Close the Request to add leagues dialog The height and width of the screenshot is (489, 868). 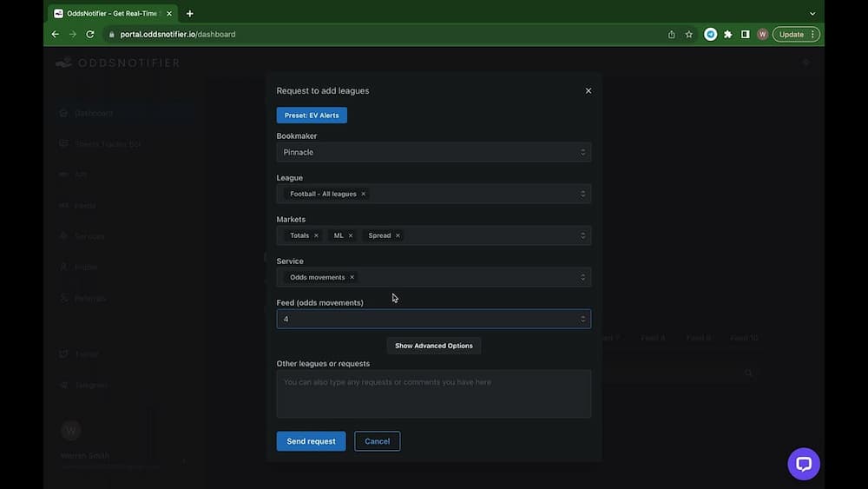coord(589,91)
